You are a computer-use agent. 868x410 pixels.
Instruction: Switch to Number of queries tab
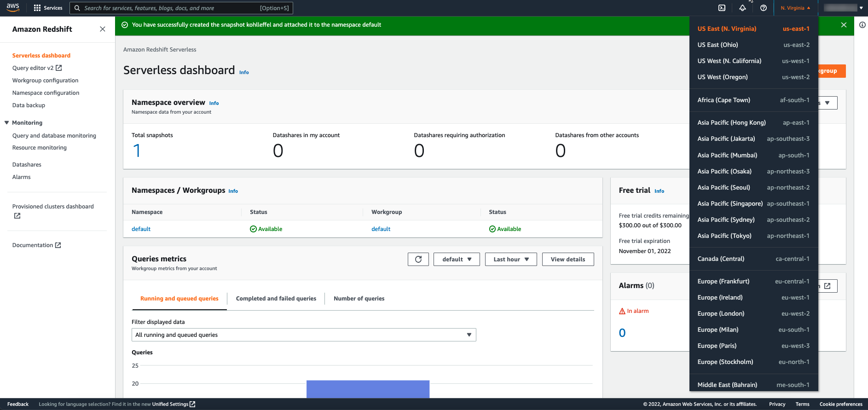[359, 299]
